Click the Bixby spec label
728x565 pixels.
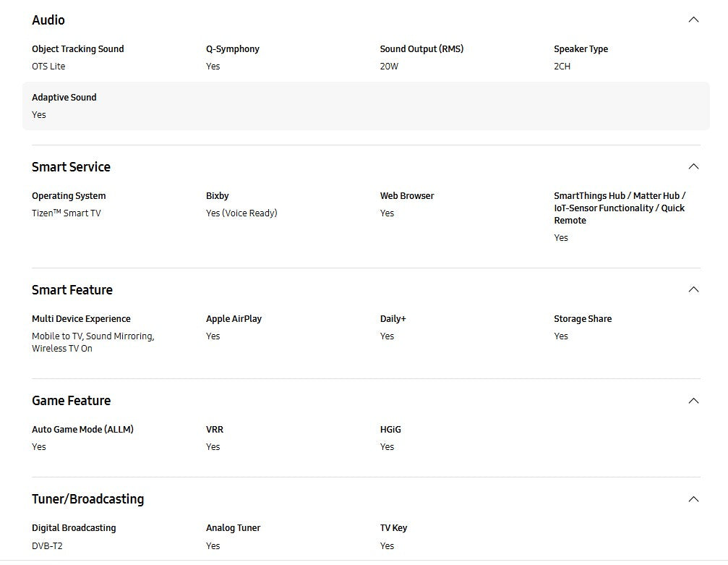[x=218, y=196]
